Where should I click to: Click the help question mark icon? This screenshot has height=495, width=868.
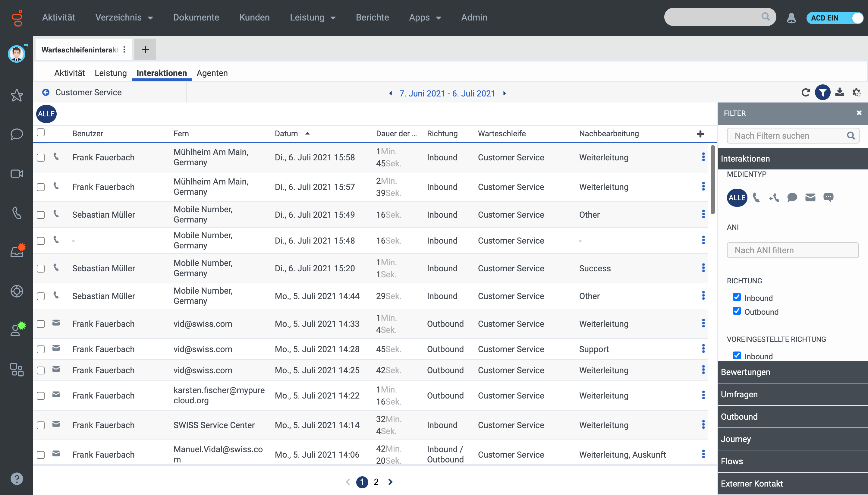point(17,479)
